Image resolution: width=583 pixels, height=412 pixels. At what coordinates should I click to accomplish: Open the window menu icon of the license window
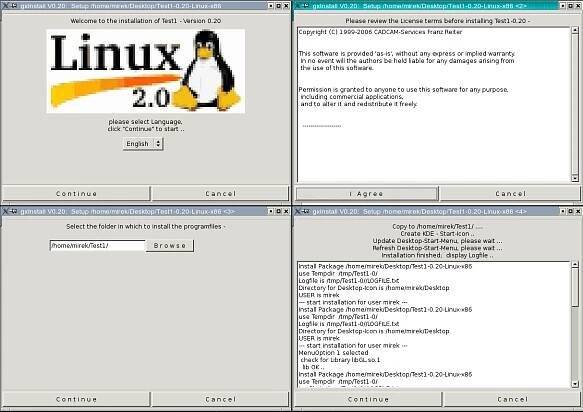point(298,6)
